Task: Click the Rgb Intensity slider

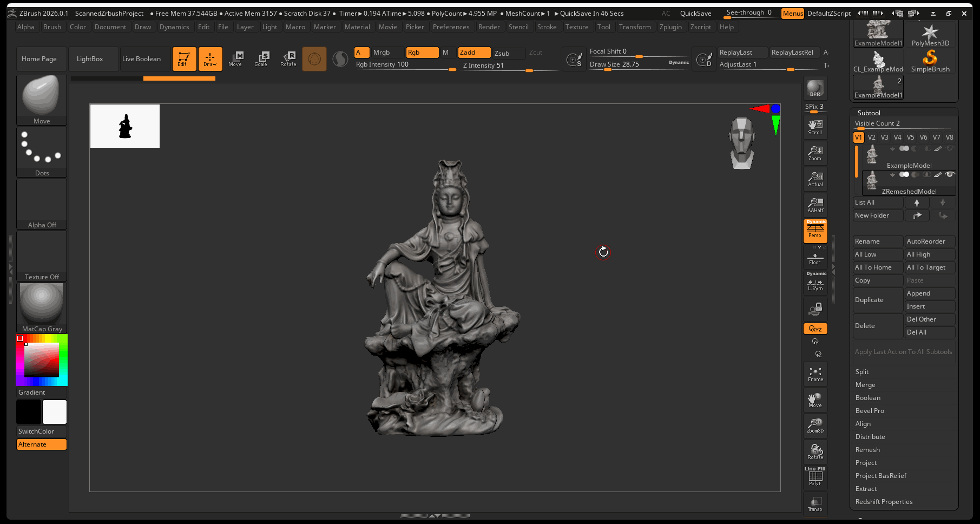Action: pyautogui.click(x=405, y=65)
